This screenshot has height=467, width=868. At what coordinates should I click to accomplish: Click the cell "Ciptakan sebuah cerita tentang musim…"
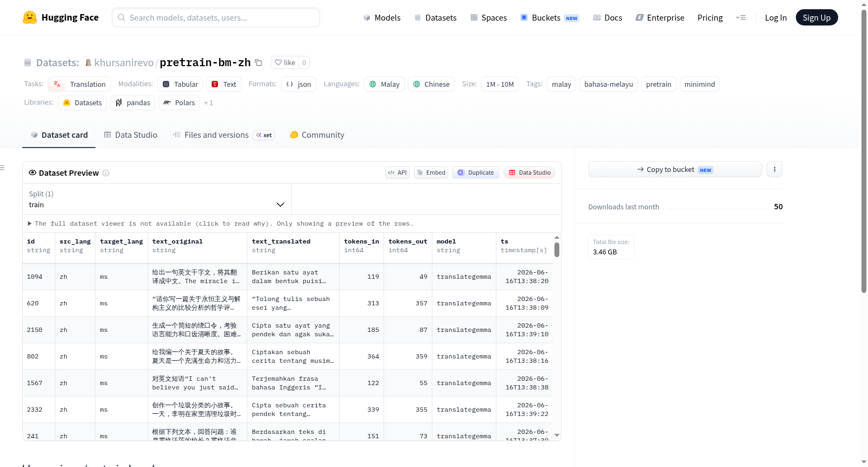(x=293, y=356)
